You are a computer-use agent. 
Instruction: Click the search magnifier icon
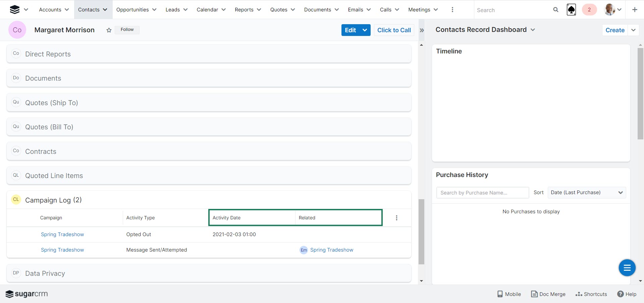[555, 10]
